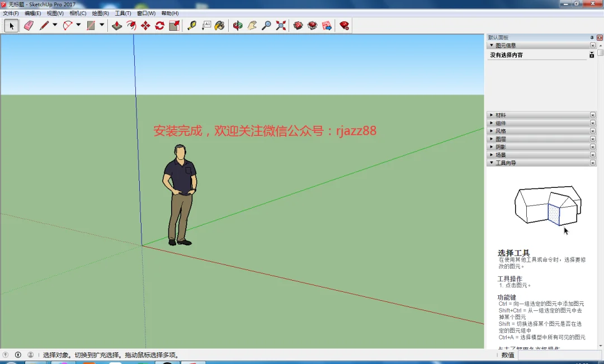Select the Eraser tool
The image size is (604, 364).
tap(29, 26)
